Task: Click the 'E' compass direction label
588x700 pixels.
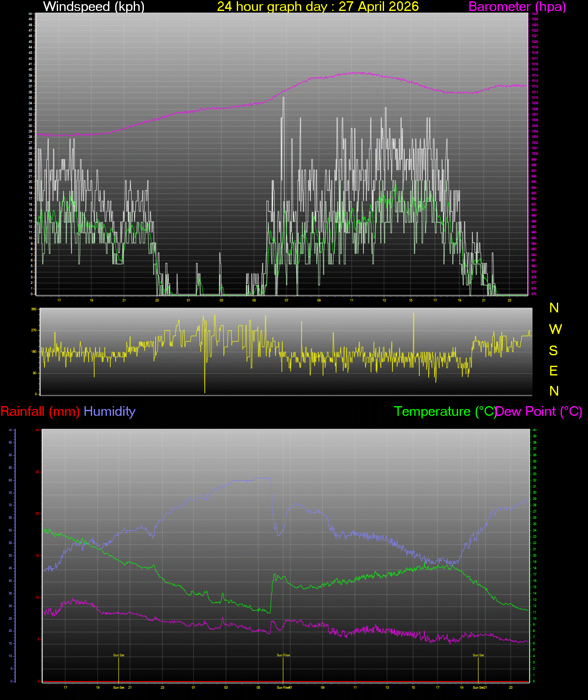Action: (x=554, y=371)
